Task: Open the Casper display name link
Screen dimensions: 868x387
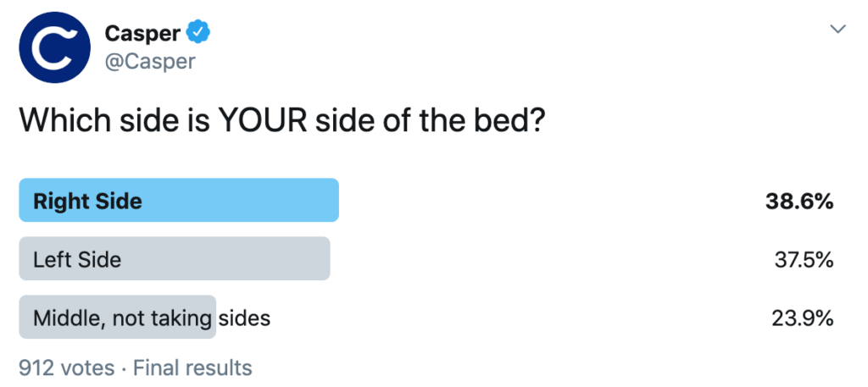Action: (142, 34)
